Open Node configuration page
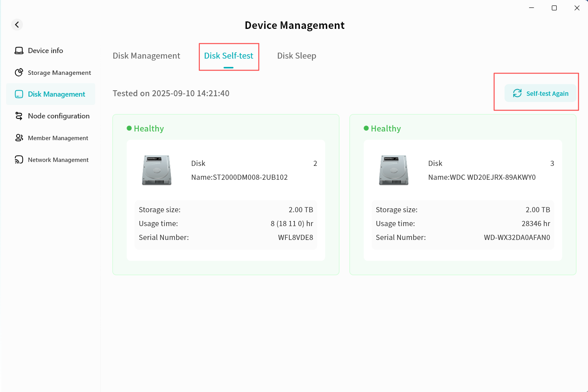The width and height of the screenshot is (588, 392). [59, 116]
